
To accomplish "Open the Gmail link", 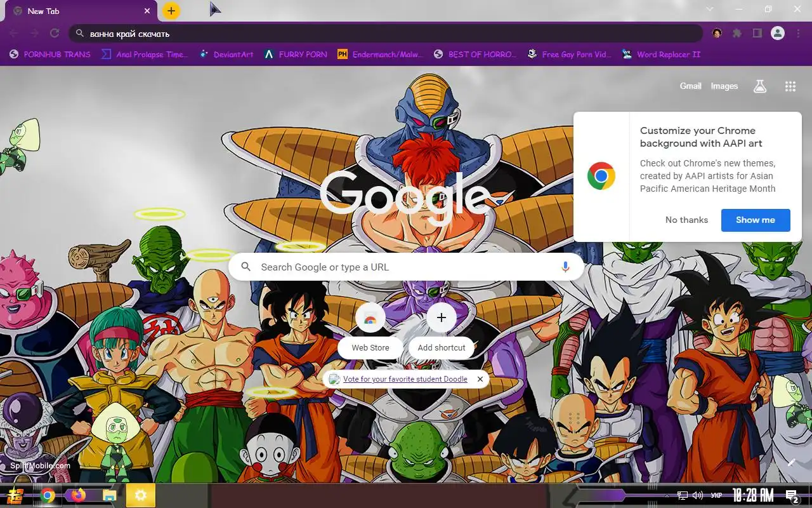I will tap(690, 86).
